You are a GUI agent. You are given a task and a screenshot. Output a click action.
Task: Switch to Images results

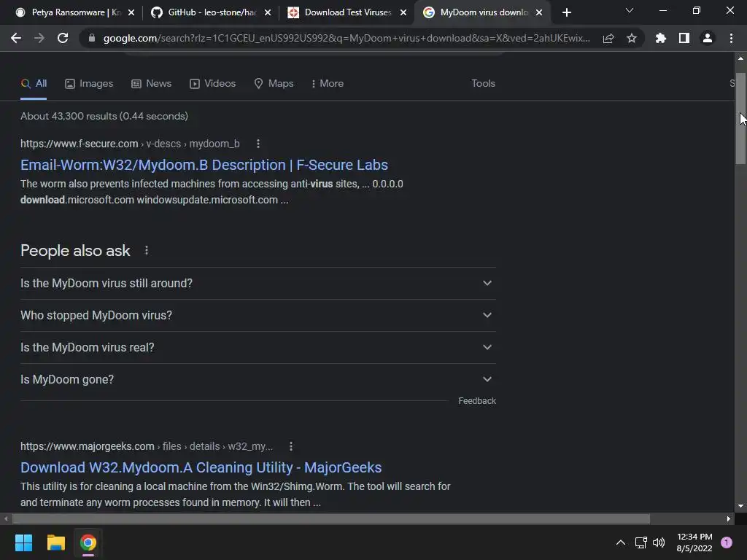point(89,84)
